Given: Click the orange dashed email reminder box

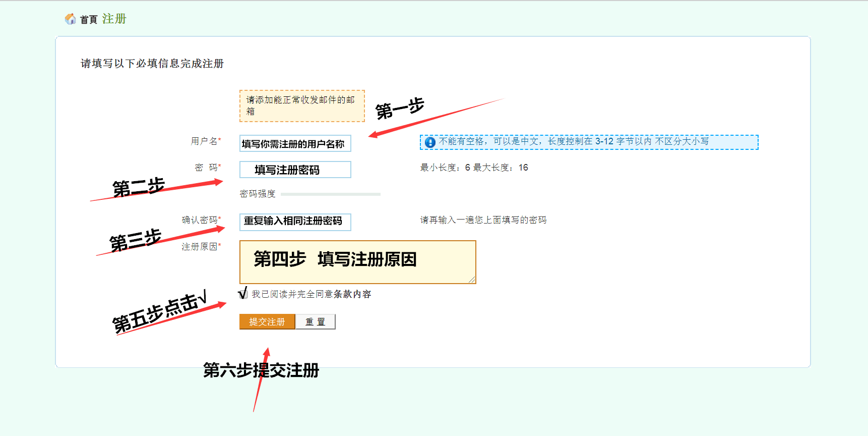Looking at the screenshot, I should (x=301, y=106).
